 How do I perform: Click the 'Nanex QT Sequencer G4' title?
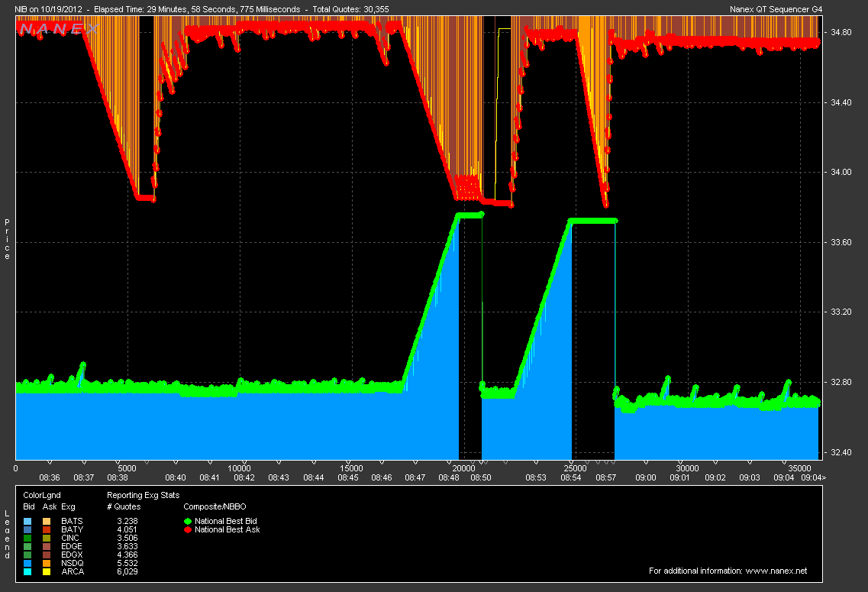pos(776,9)
